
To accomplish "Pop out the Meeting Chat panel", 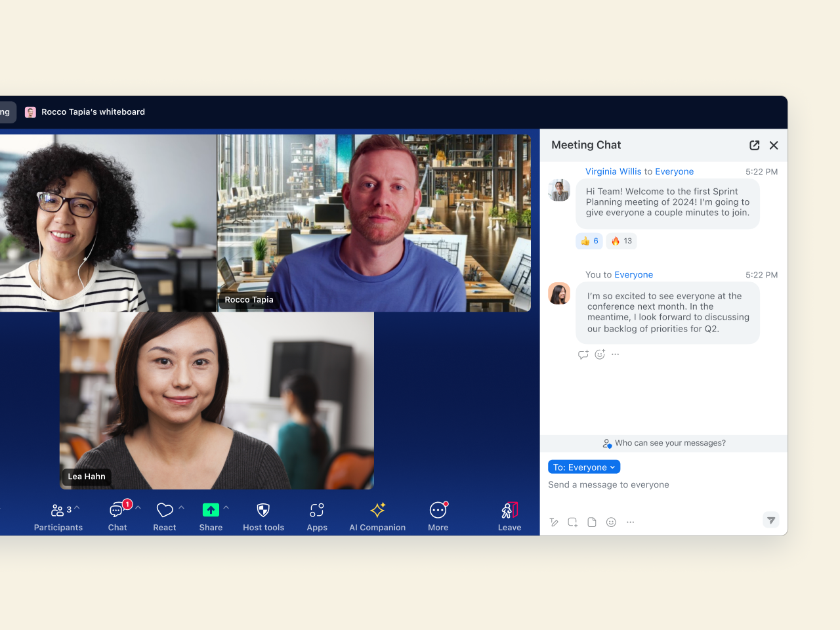I will 754,145.
